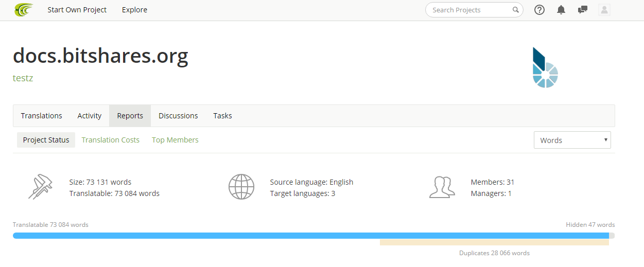Click 'Duplicates 28 066 words' label
Screen dimensions: 644x267
pos(494,253)
